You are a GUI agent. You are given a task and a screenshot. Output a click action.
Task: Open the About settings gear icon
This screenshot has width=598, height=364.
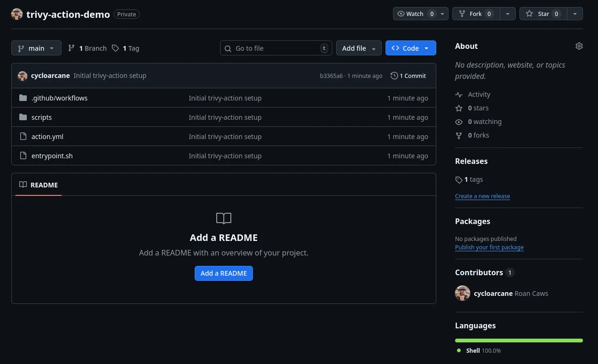[579, 46]
